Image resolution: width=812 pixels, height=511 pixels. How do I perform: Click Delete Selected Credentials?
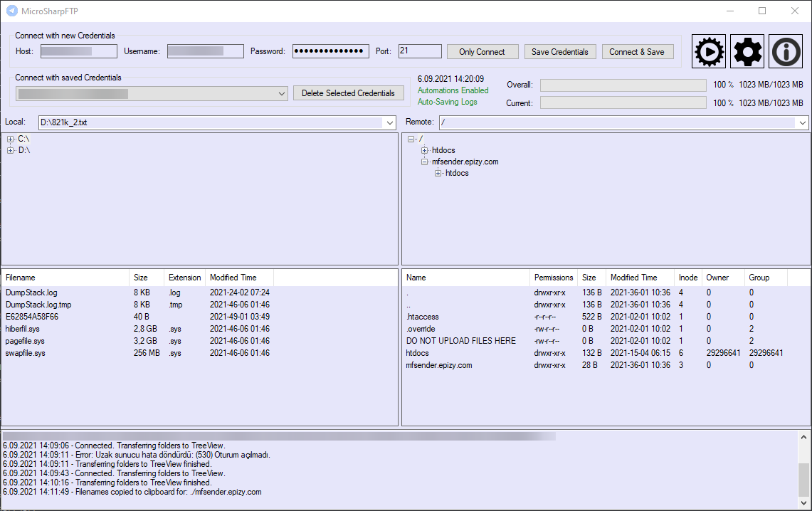point(348,93)
